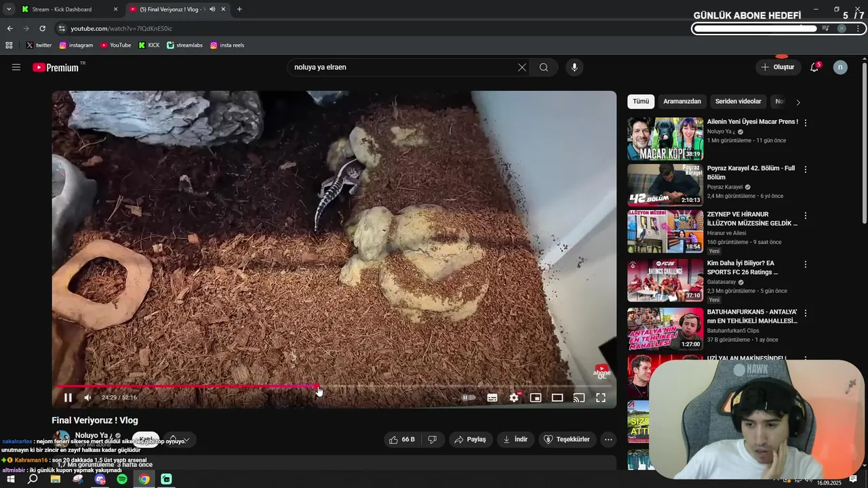The width and height of the screenshot is (868, 488).
Task: Open the 'Poyraz Karayel 42. Bölüm' thumbnail
Action: pos(665,185)
